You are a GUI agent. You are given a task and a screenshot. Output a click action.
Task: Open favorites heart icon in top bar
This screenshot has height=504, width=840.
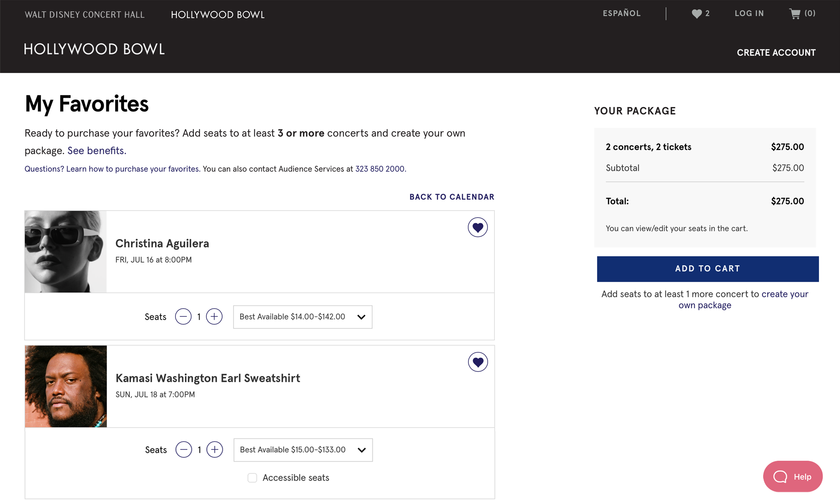(697, 14)
